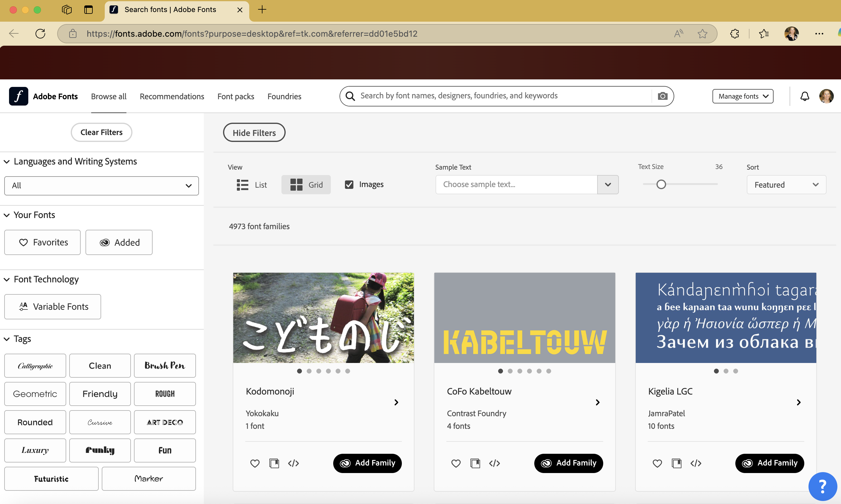Toggle the Calligraphic tag
841x504 pixels.
coord(35,366)
